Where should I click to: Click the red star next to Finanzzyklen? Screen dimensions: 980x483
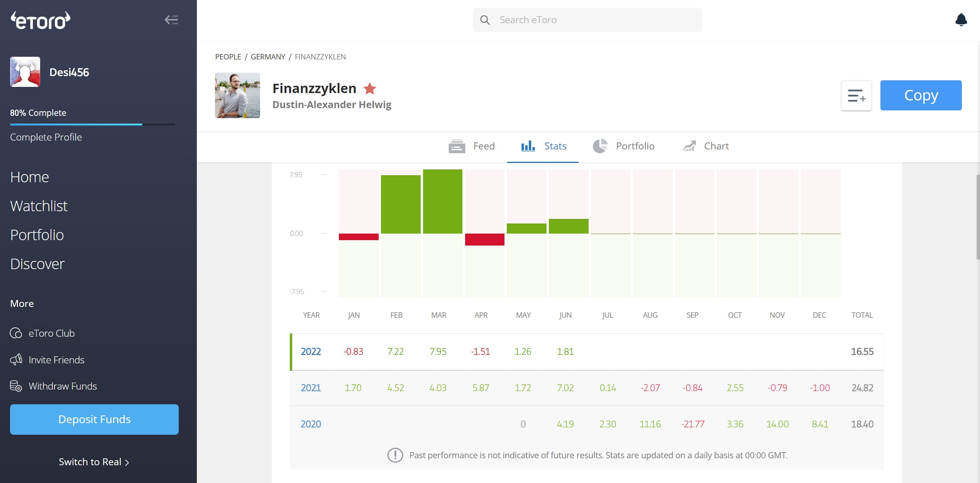(x=370, y=89)
